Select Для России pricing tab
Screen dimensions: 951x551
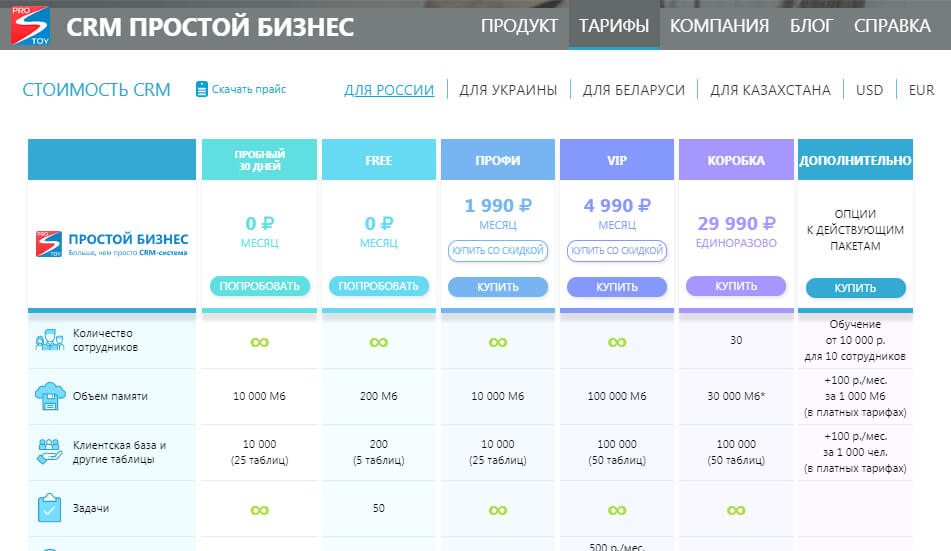click(389, 90)
